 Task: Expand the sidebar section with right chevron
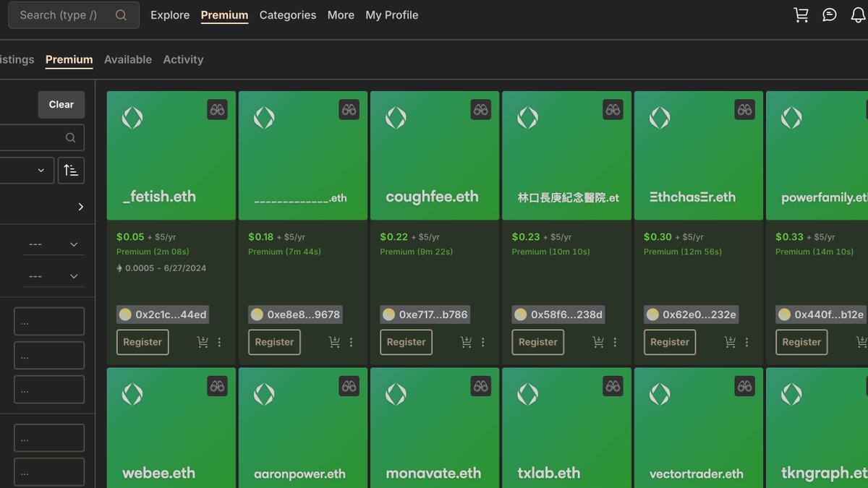[80, 207]
